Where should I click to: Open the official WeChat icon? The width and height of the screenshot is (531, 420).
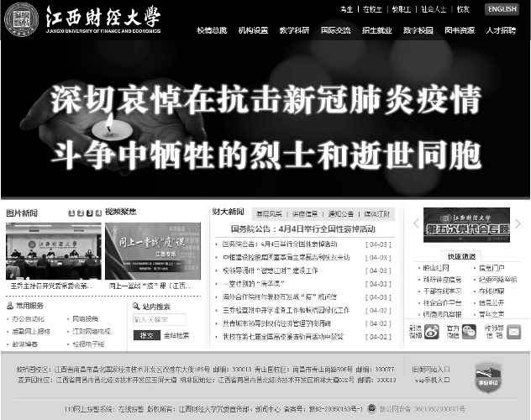click(x=469, y=331)
